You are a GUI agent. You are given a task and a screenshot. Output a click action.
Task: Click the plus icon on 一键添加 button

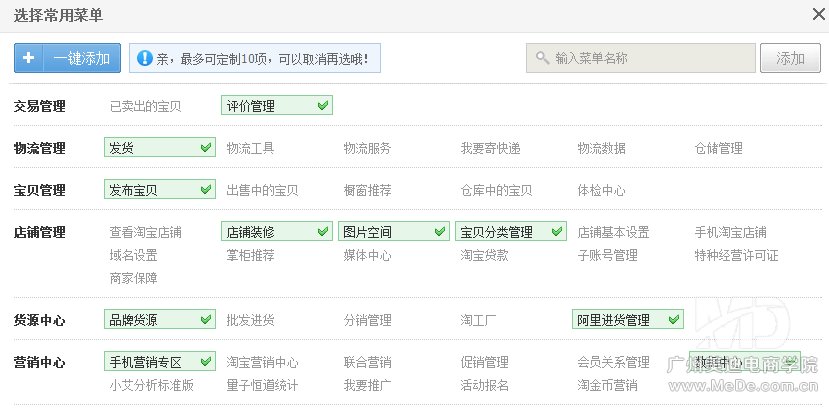click(x=29, y=58)
